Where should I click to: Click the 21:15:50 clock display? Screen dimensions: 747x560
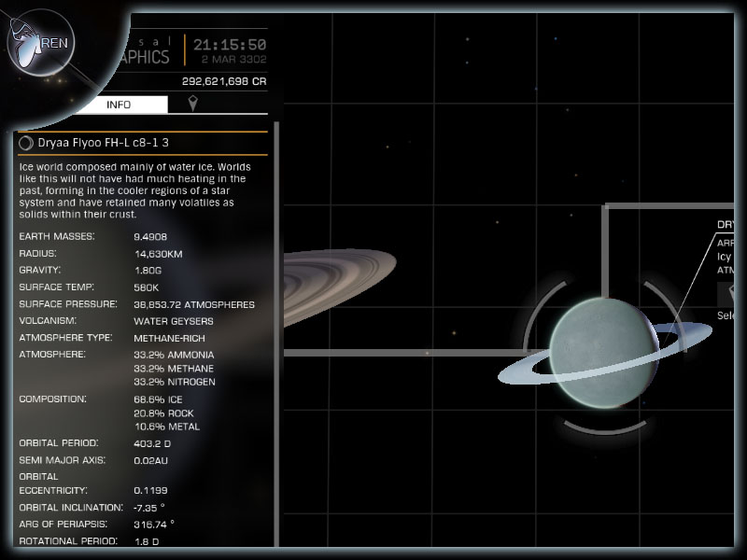(229, 45)
